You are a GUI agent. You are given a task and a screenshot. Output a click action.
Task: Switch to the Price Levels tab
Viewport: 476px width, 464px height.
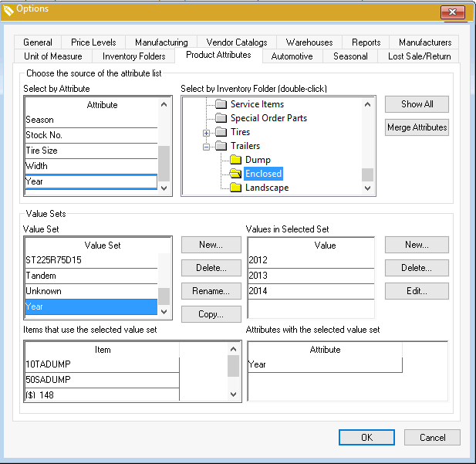click(93, 42)
